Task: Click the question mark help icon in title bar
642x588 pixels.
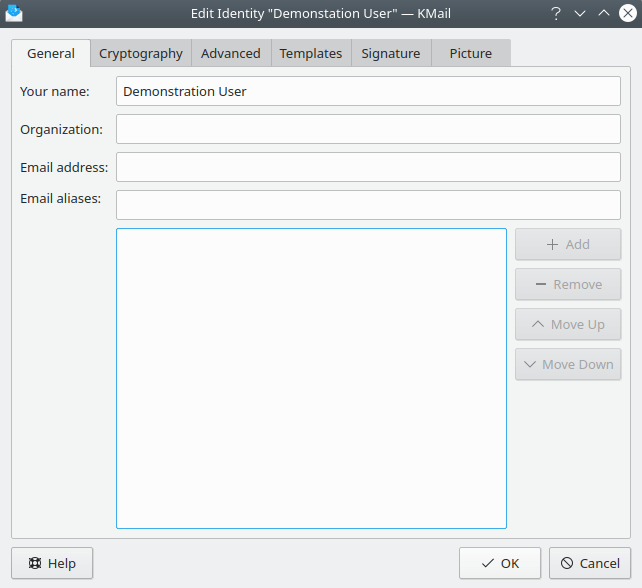Action: [x=556, y=13]
